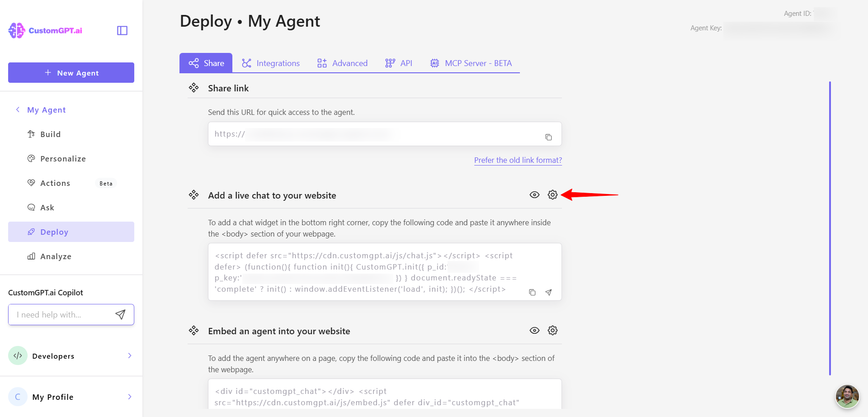
Task: Preview live chat with the eye icon
Action: [534, 195]
